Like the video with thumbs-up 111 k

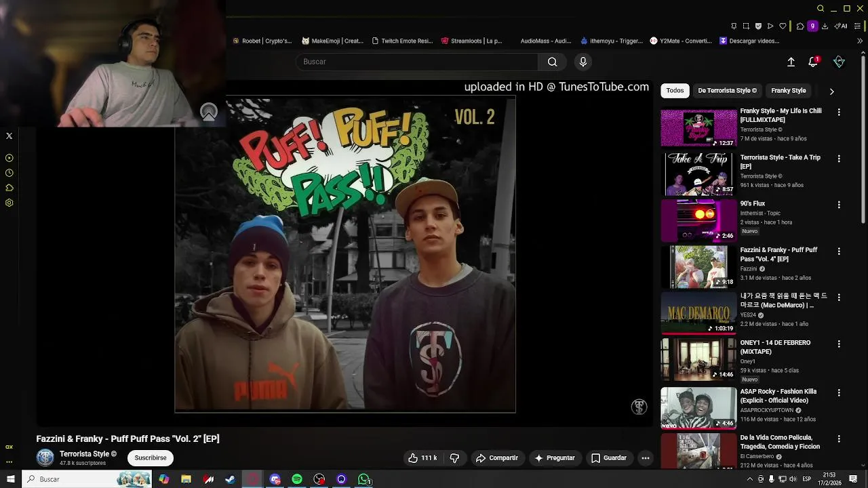(422, 458)
